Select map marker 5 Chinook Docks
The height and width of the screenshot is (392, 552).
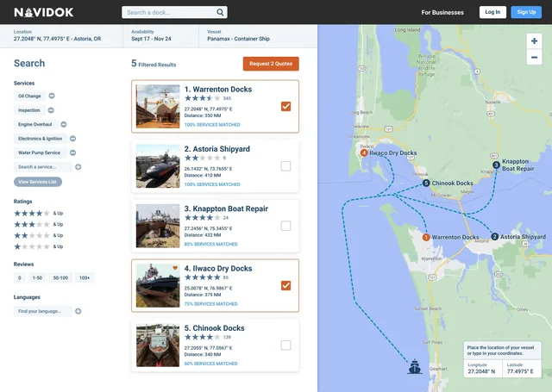click(426, 183)
